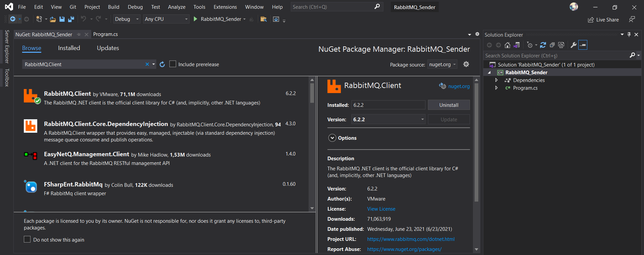Open the Version 6.2.2 dropdown
This screenshot has height=255, width=644.
coord(388,120)
